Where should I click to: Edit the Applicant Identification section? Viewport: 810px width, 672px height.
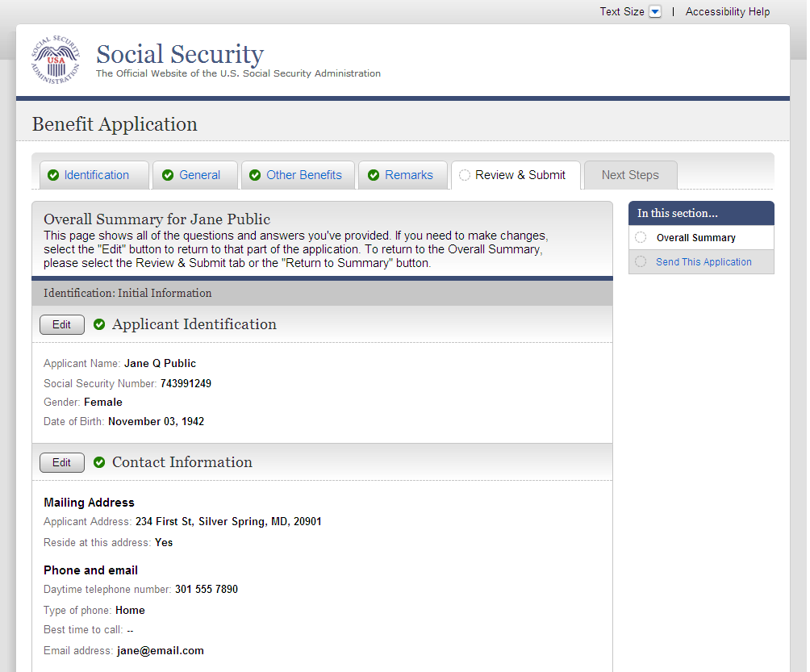pos(61,324)
